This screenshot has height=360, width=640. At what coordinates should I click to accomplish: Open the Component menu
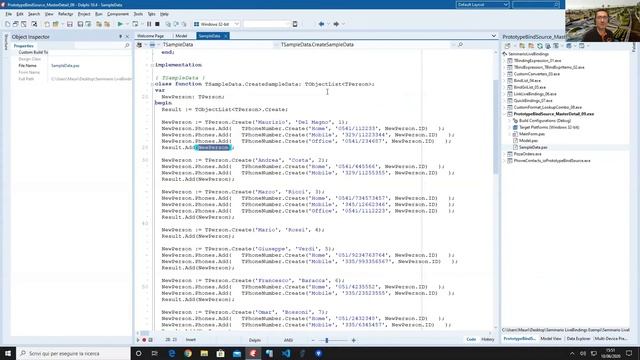[118, 14]
